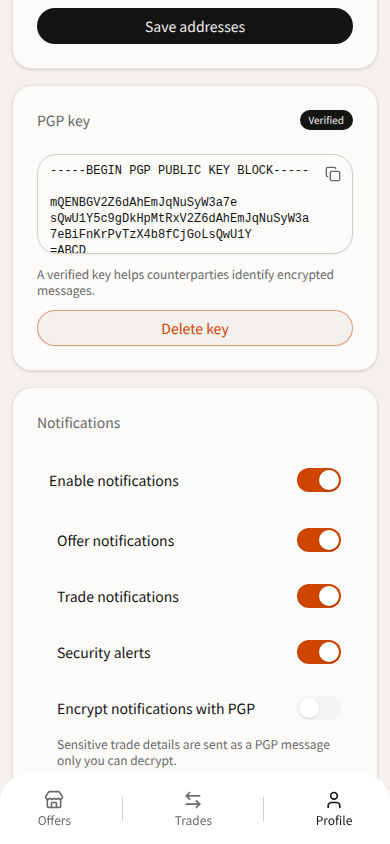Image resolution: width=390 pixels, height=844 pixels.
Task: Click the Security alerts label
Action: [104, 653]
